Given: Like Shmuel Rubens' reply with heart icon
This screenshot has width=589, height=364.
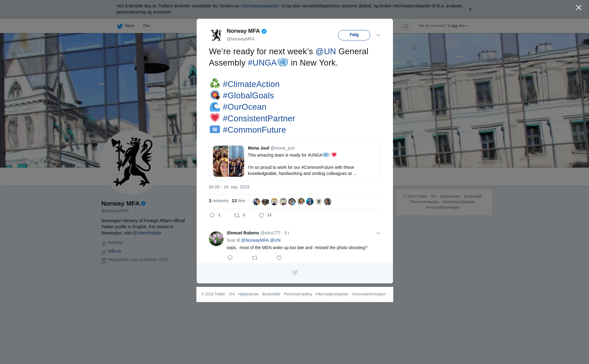Looking at the screenshot, I should click(x=279, y=258).
